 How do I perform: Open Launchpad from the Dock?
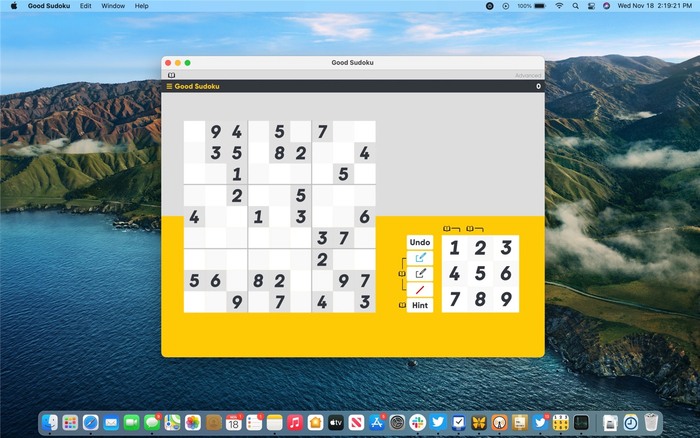70,422
